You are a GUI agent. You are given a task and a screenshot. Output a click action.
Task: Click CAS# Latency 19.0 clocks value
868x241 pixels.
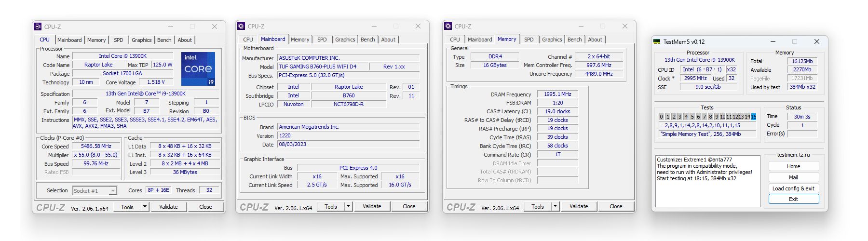tap(557, 111)
